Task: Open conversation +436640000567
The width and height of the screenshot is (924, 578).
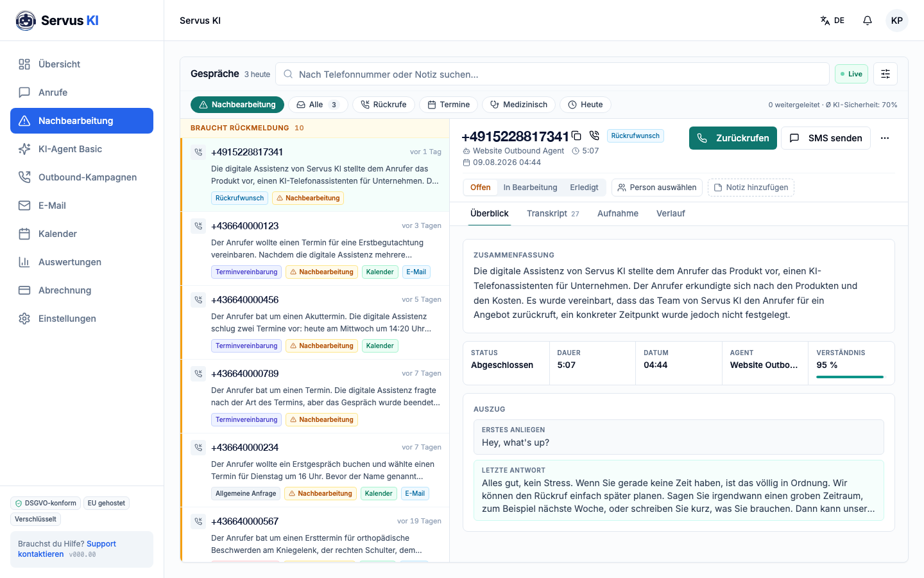Action: point(316,535)
